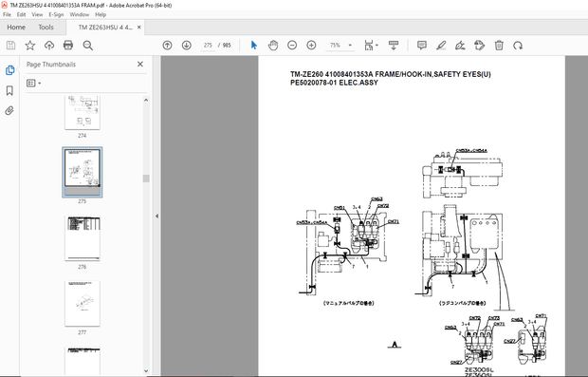
Task: Delete page with trash icon
Action: pyautogui.click(x=499, y=46)
